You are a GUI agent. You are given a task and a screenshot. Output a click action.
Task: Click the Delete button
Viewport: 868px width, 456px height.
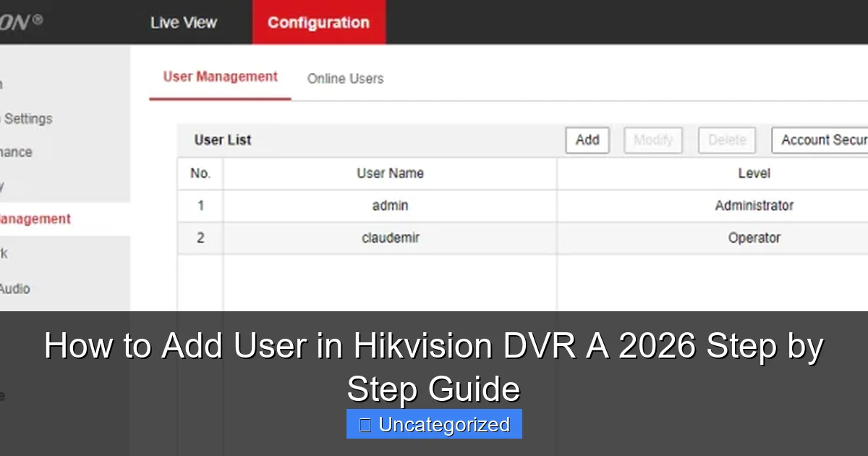pos(726,140)
